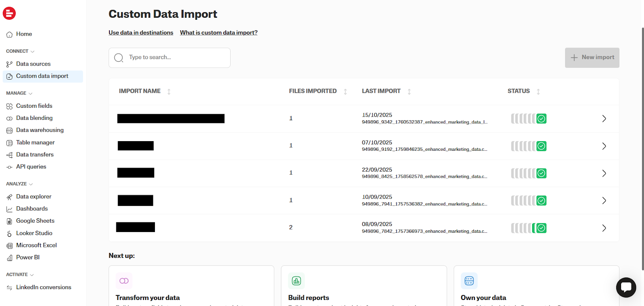
Task: Open the Transform your data card title
Action: 148,298
